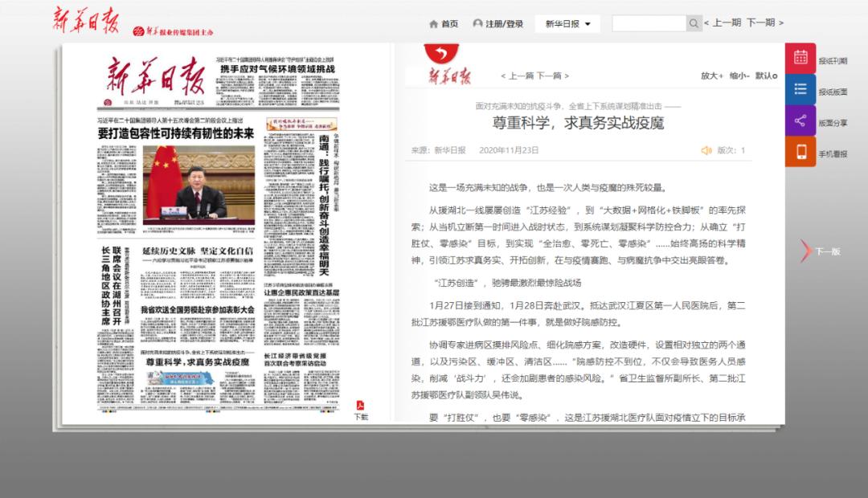Click 缩小- to shrink text
Viewport: 868px width, 498px height.
click(739, 76)
